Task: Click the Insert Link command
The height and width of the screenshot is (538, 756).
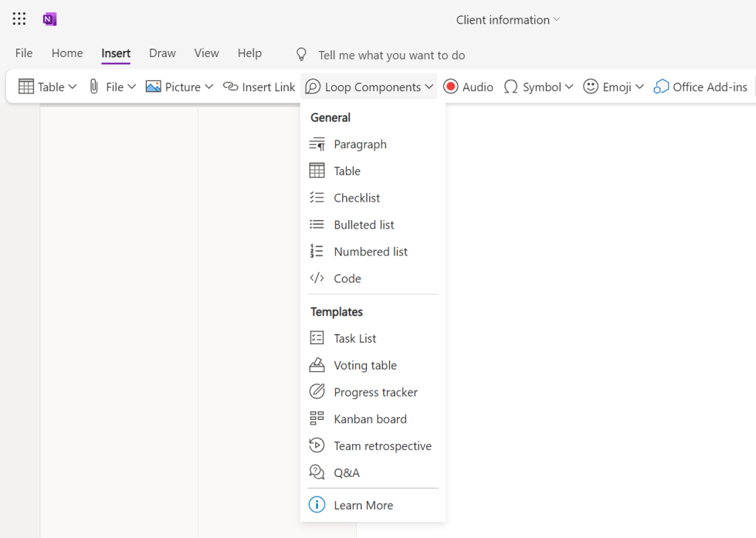Action: click(x=259, y=86)
